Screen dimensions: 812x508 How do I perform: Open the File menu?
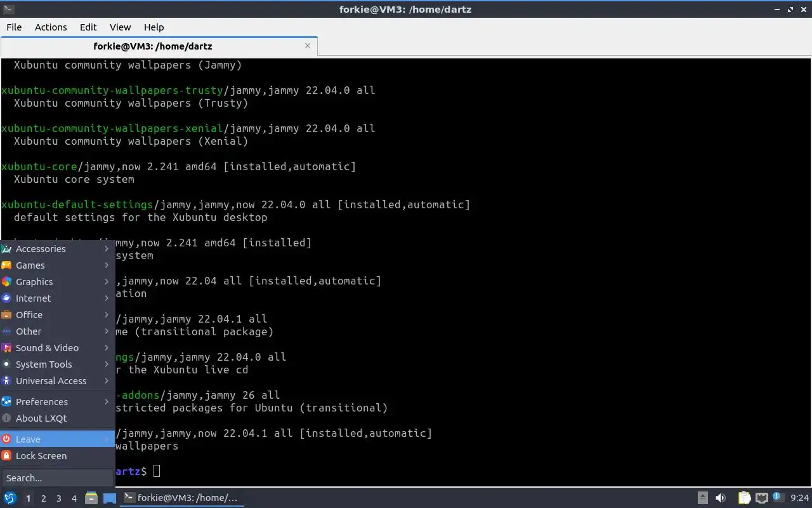[x=14, y=27]
